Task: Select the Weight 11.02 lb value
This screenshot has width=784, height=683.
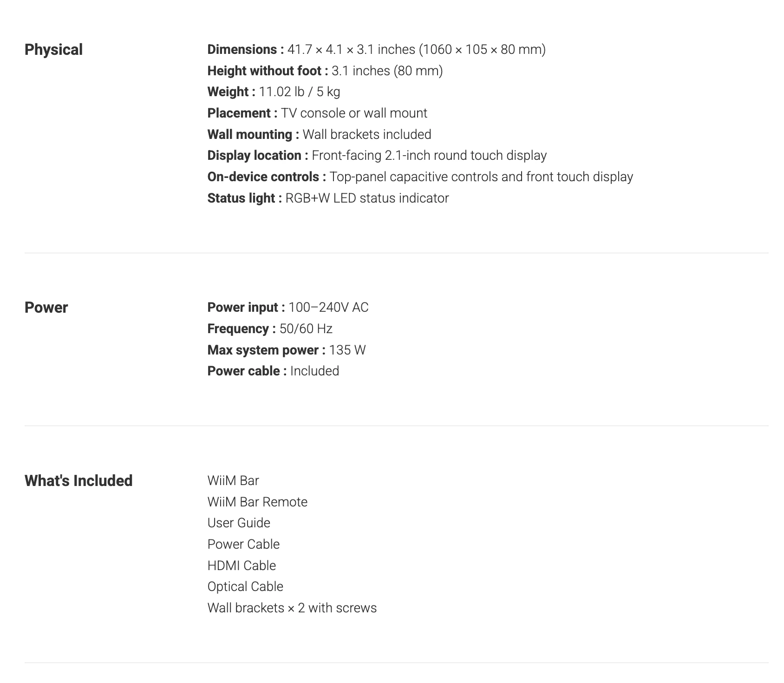Action: [x=299, y=92]
